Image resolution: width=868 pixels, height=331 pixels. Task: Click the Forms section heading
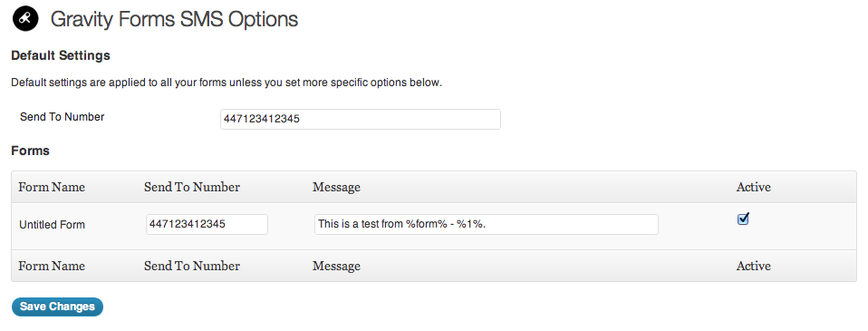pyautogui.click(x=31, y=151)
